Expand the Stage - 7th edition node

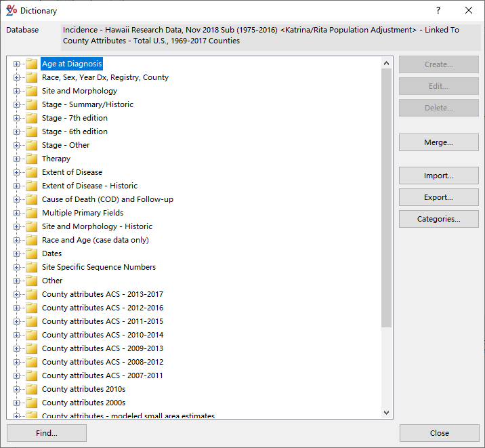pyautogui.click(x=16, y=119)
